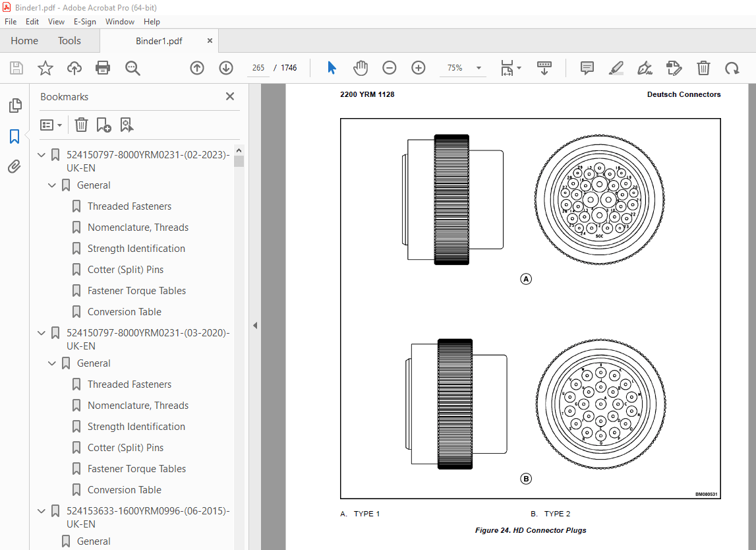
Task: Click the zoom out minus icon
Action: [x=390, y=68]
